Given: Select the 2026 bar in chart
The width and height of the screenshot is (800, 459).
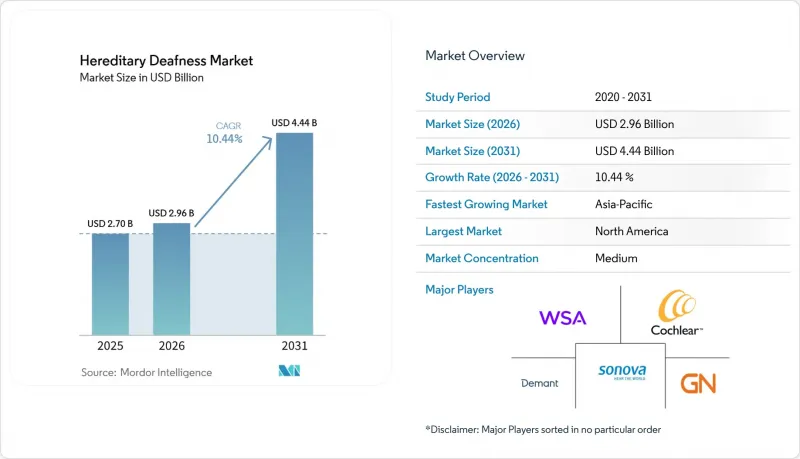Looking at the screenshot, I should coord(171,279).
